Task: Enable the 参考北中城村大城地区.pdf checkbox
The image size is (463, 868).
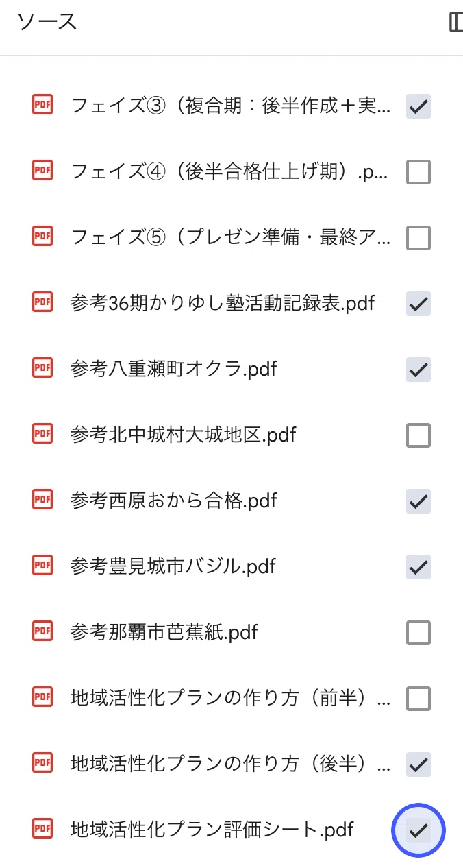Action: [418, 435]
